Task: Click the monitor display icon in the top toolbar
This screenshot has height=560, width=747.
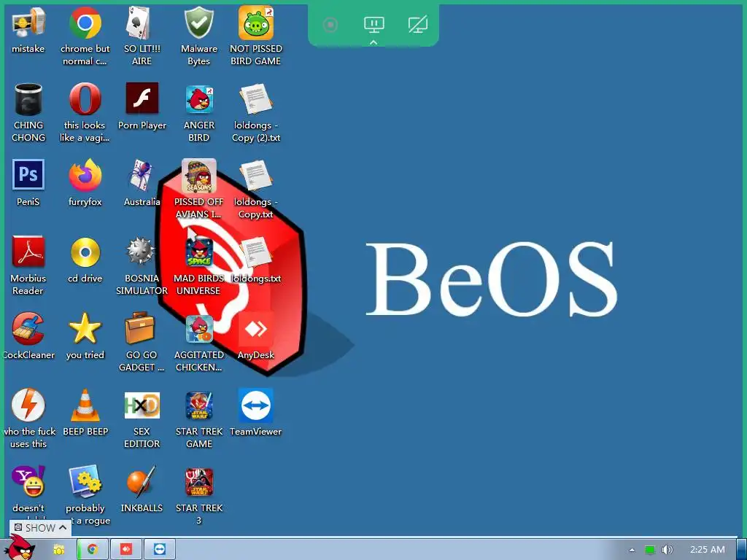Action: 374,25
